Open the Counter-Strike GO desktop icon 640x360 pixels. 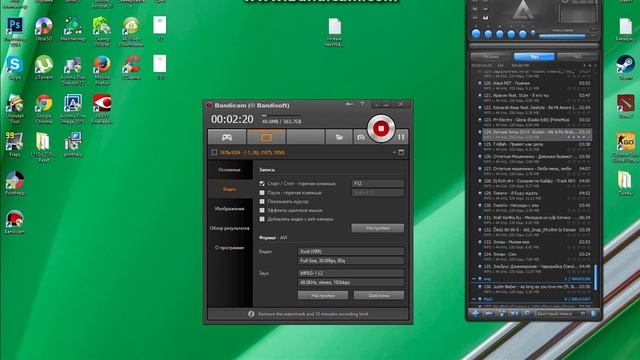point(625,147)
